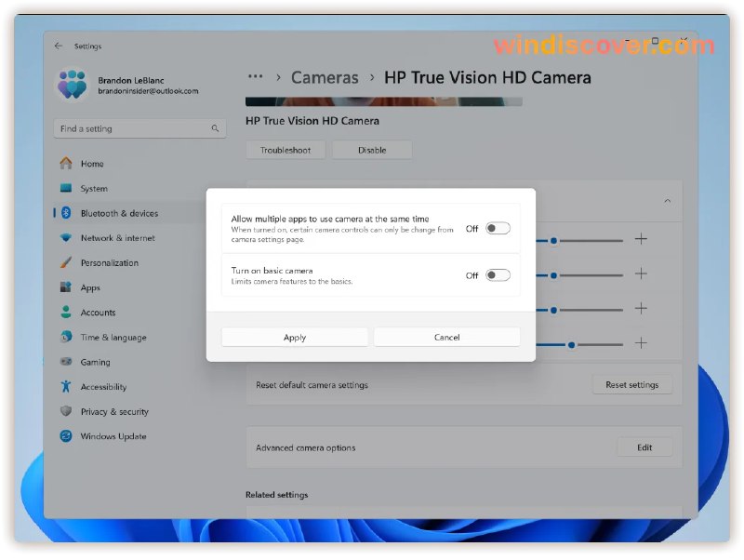Open the Personalization brush icon
Screen dimensions: 744x560
pyautogui.click(x=66, y=262)
